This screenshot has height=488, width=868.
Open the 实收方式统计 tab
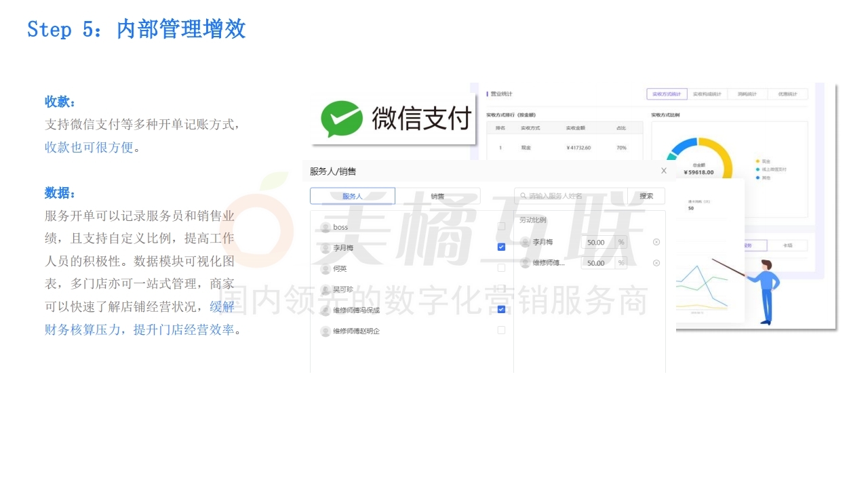point(666,94)
